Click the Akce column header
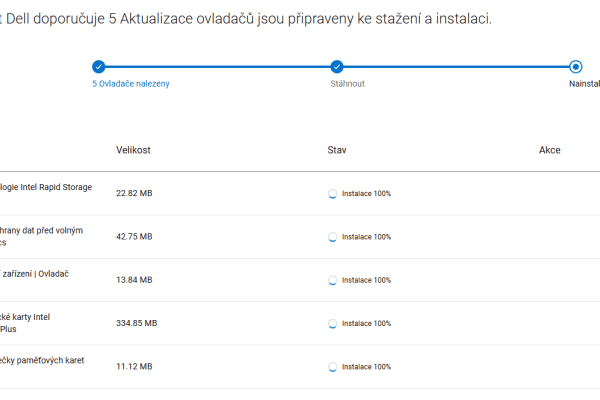This screenshot has height=400, width=600. click(x=549, y=150)
